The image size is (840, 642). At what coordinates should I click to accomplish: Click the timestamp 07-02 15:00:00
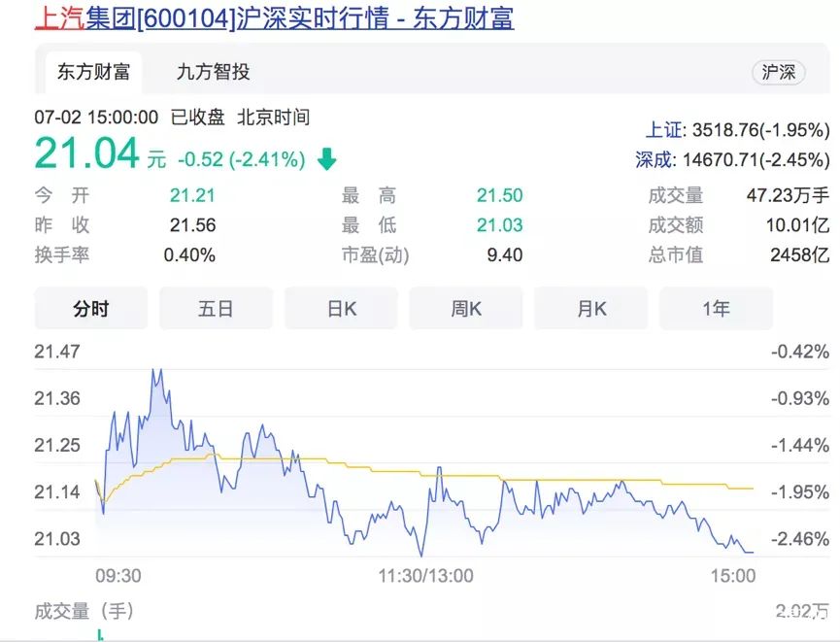96,117
